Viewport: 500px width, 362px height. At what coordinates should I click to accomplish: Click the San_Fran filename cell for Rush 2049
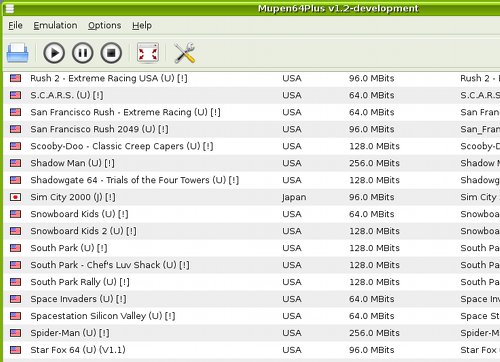(480, 130)
